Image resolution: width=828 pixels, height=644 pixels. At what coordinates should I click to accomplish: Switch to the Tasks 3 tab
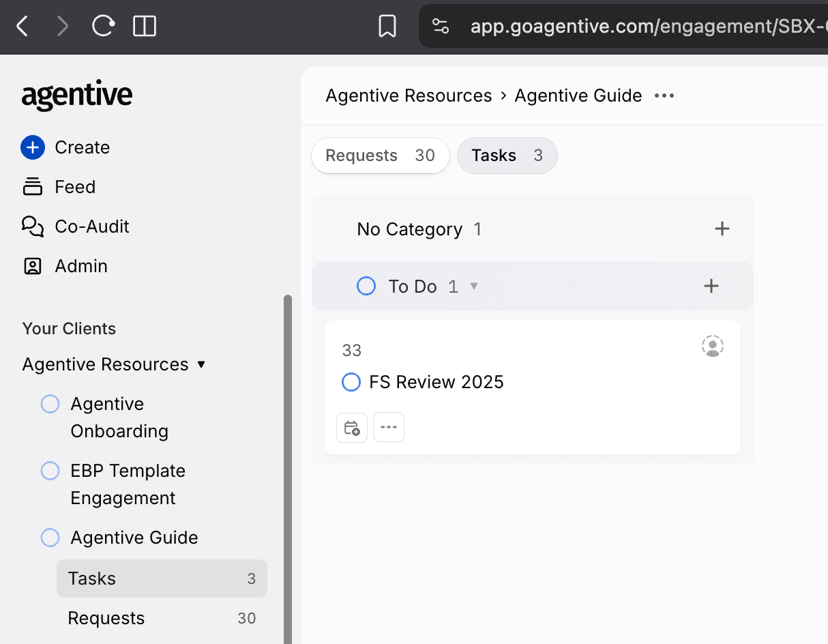[x=507, y=156]
